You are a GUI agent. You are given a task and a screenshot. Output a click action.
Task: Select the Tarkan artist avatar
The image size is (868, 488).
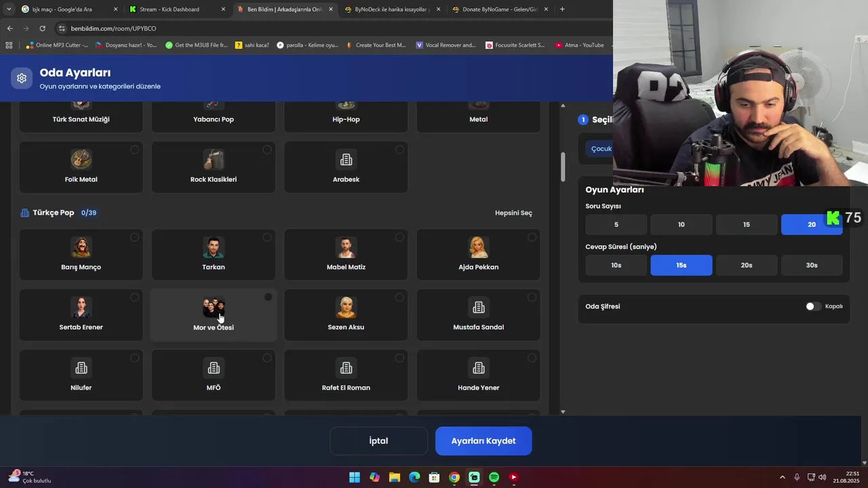coord(214,247)
